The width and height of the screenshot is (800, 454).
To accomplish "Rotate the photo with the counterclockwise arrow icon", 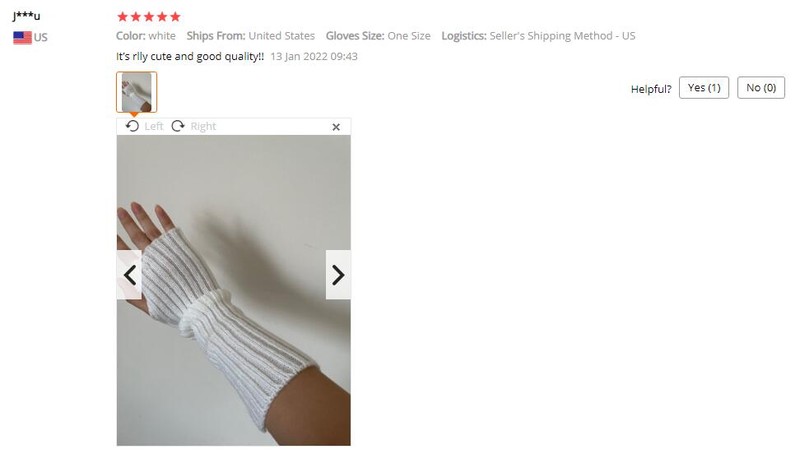I will [132, 126].
